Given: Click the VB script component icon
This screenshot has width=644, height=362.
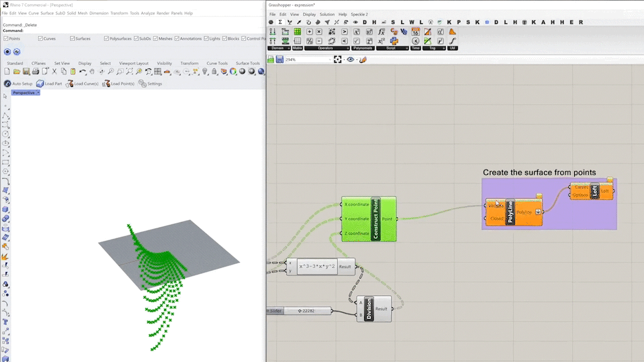Looking at the screenshot, I should (404, 31).
